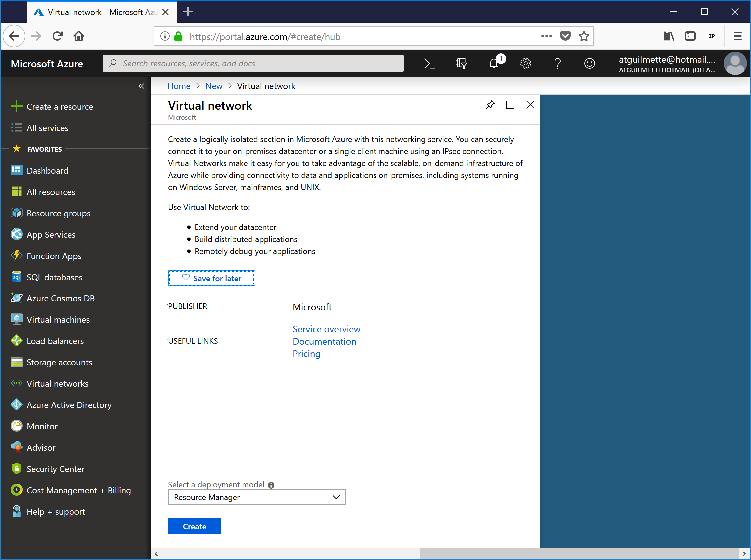Open the notifications bell
This screenshot has height=560, width=751.
point(494,63)
